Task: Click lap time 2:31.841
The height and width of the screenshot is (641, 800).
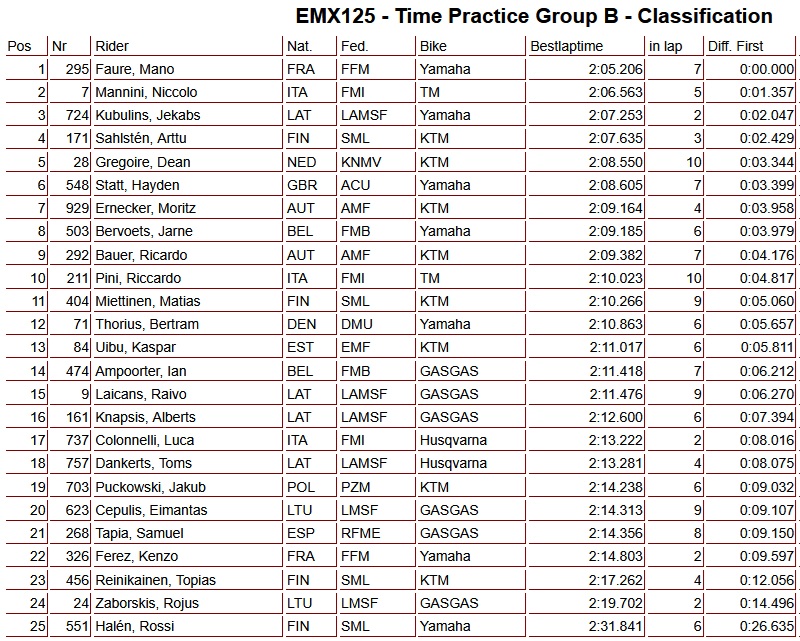Action: [616, 626]
